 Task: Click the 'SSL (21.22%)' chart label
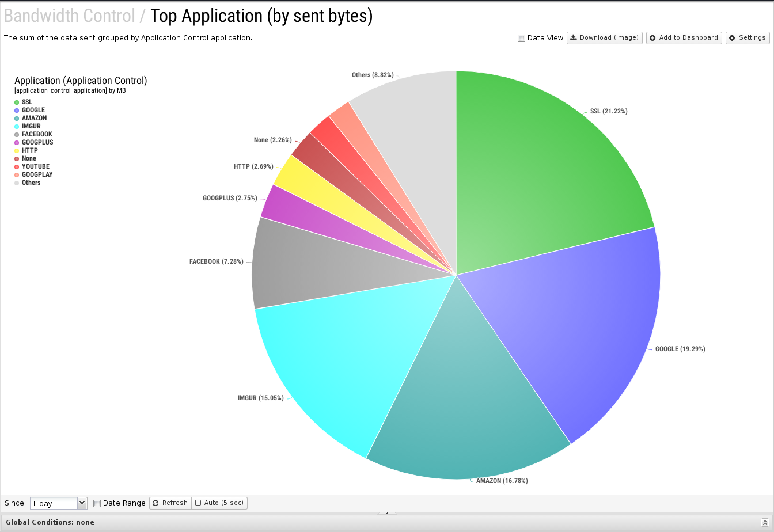pos(609,112)
